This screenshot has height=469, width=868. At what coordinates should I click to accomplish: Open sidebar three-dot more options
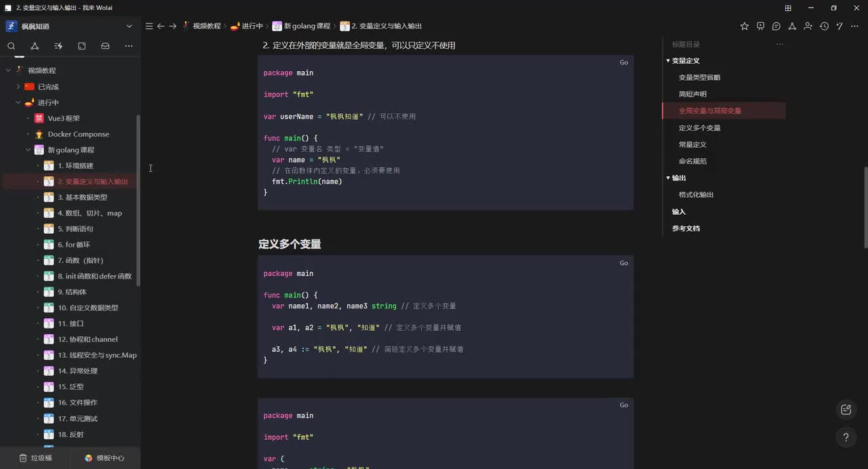(x=129, y=46)
